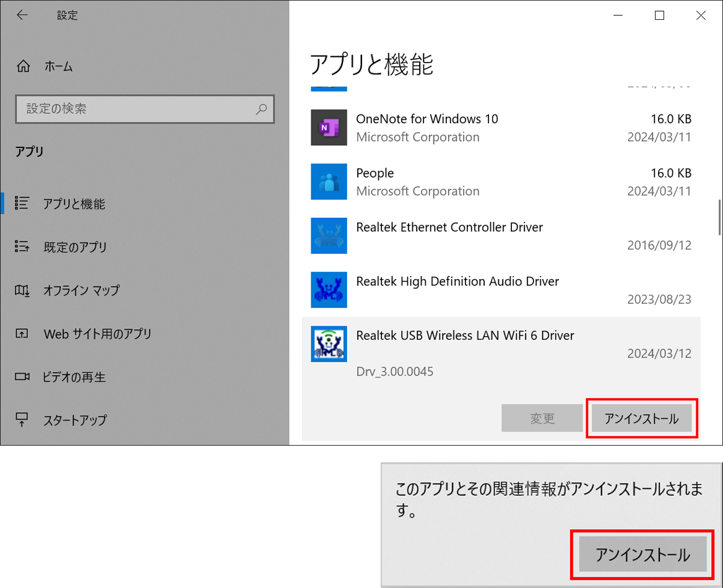Viewport: 723px width, 588px height.
Task: Click the People app icon
Action: tap(329, 182)
